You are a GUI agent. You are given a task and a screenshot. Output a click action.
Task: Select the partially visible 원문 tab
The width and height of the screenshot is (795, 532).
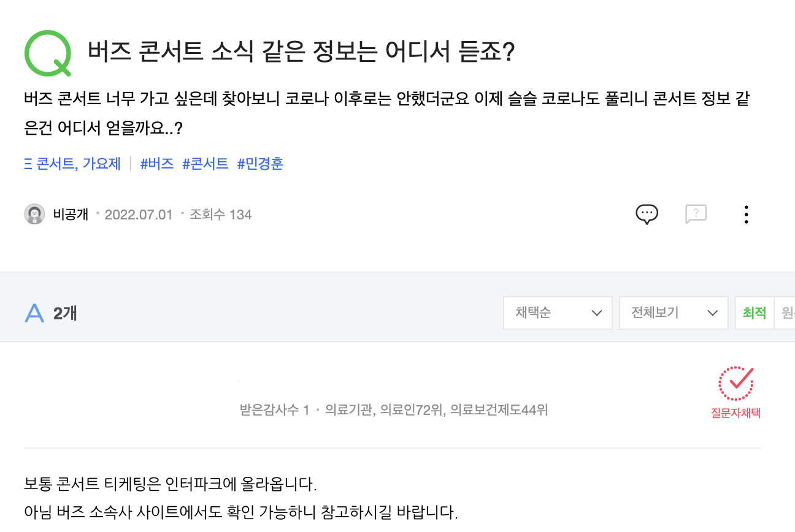[x=786, y=313]
